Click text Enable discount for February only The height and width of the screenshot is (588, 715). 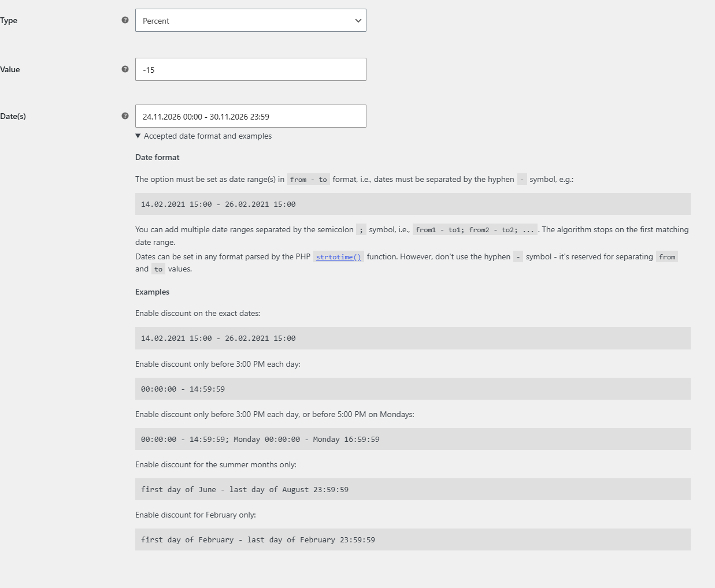tap(195, 515)
